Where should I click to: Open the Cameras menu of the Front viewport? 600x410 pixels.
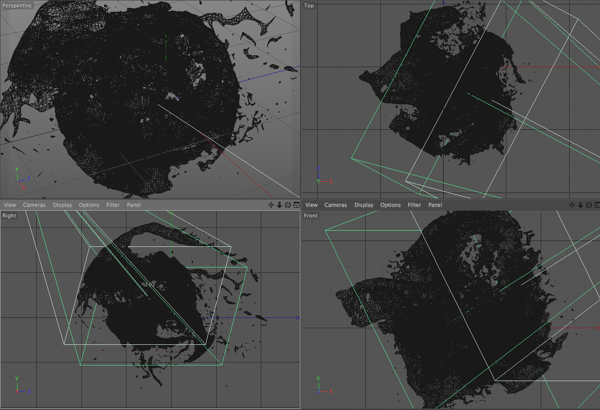tap(337, 205)
